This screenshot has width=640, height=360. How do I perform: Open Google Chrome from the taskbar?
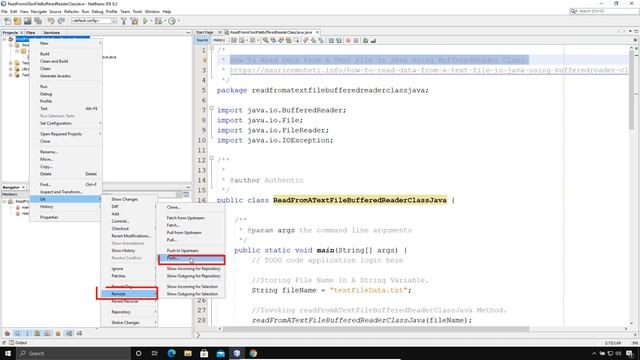pyautogui.click(x=253, y=353)
